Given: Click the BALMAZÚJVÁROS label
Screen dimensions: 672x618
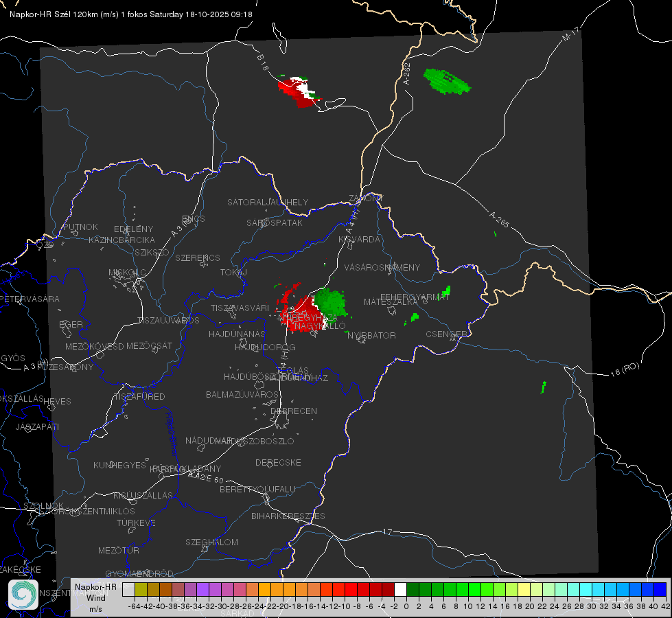Looking at the screenshot, I should click(242, 394).
